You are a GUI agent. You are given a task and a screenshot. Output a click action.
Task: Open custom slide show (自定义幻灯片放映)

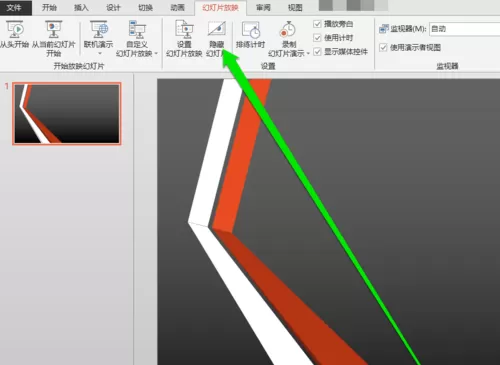[137, 39]
